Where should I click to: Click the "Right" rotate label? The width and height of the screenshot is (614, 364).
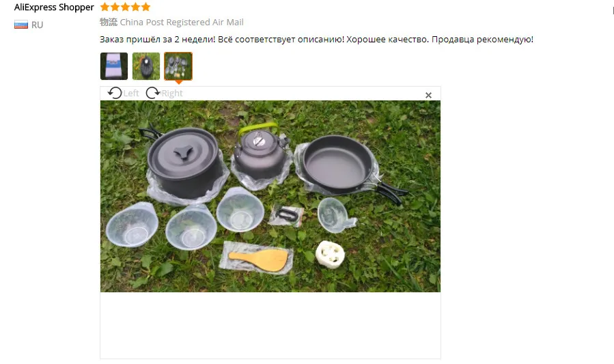[172, 93]
